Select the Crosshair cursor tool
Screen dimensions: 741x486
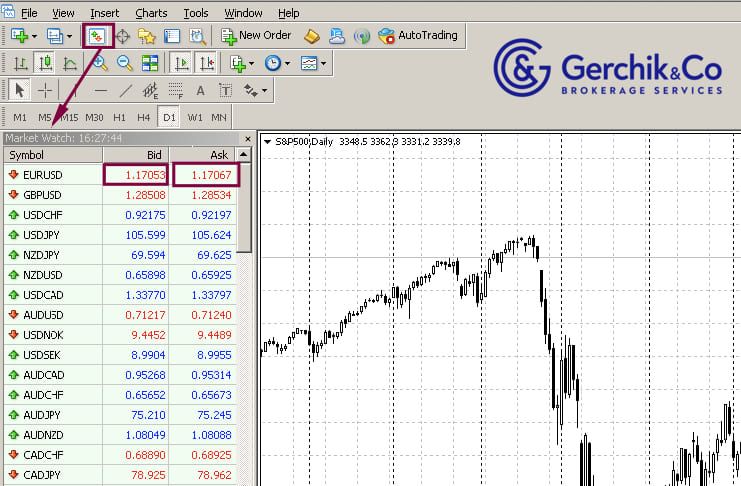point(46,90)
